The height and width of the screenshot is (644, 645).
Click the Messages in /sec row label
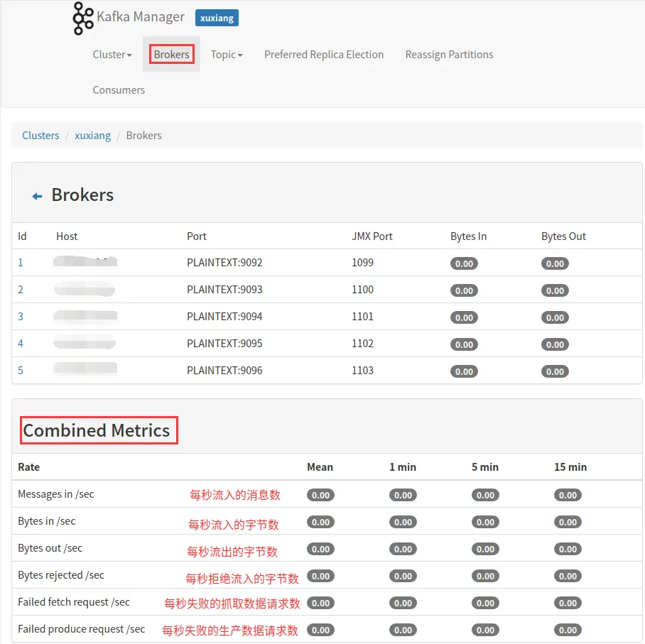coord(56,494)
